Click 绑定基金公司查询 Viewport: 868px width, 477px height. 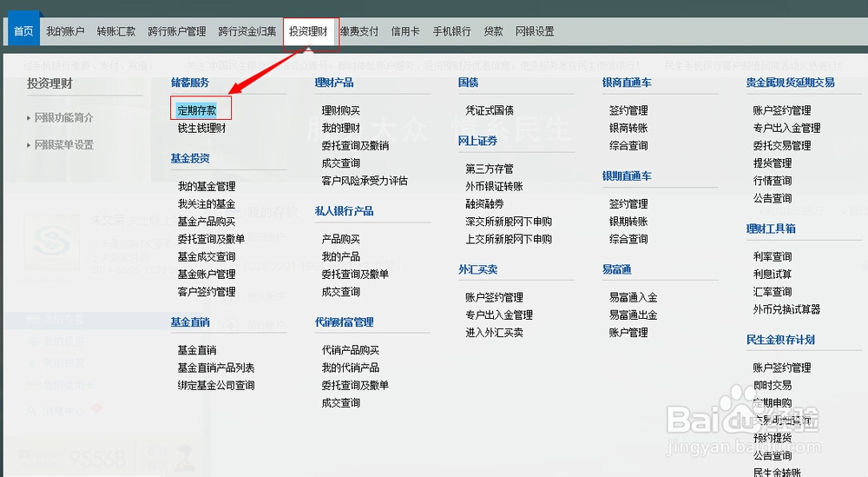coord(216,385)
